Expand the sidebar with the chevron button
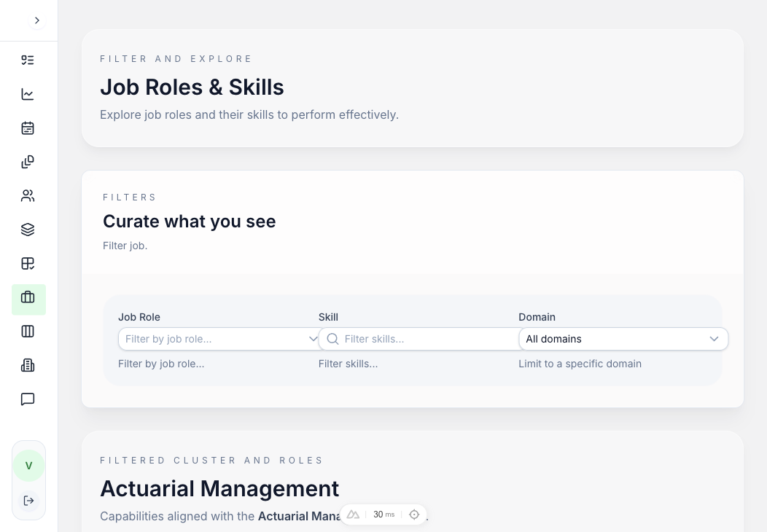Image resolution: width=767 pixels, height=532 pixels. (36, 20)
